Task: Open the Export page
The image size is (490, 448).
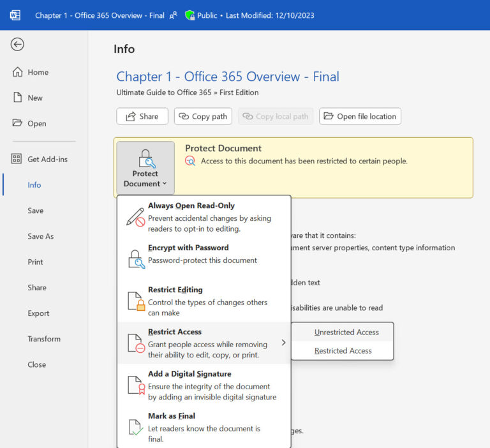Action: (38, 313)
